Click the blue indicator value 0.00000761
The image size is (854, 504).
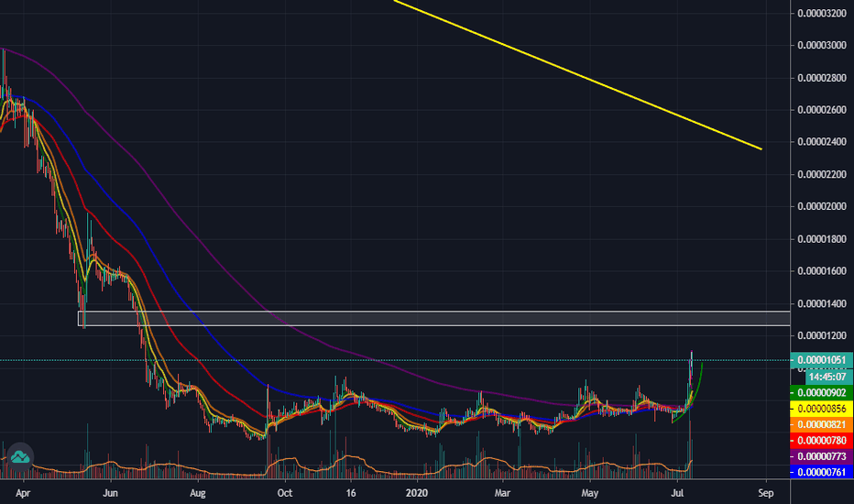[x=821, y=472]
